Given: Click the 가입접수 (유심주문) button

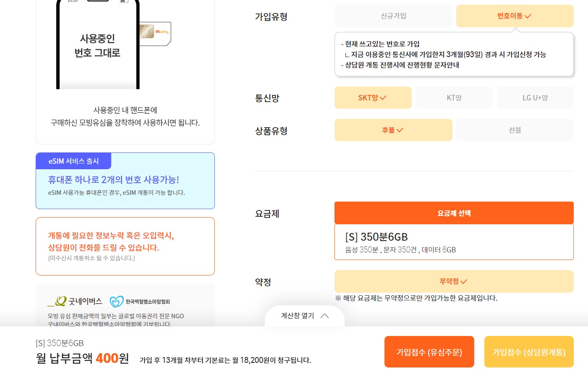Looking at the screenshot, I should click(429, 352).
